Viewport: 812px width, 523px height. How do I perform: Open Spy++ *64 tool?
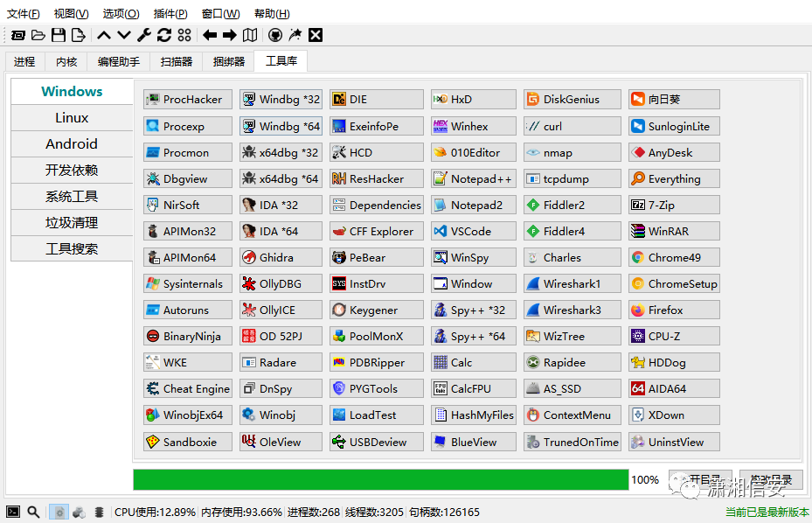point(474,337)
